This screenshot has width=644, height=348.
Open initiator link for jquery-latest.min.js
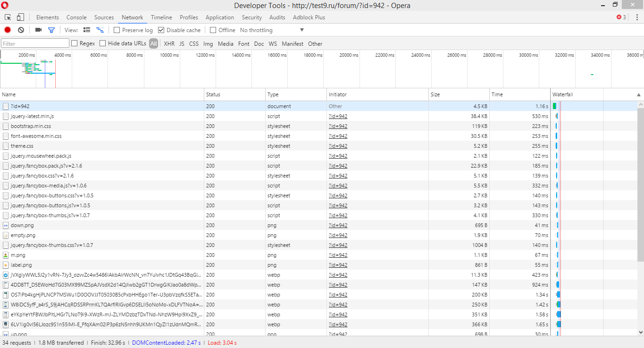point(338,116)
